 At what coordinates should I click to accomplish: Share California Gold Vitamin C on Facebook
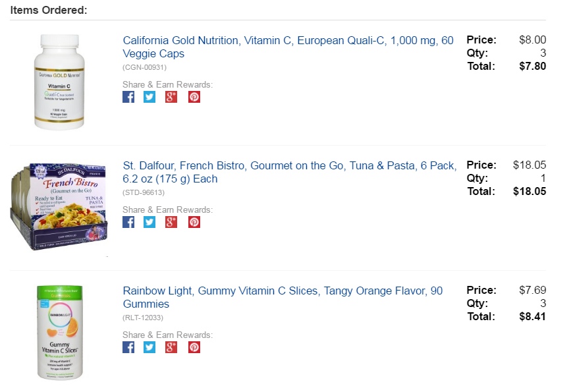pyautogui.click(x=128, y=97)
